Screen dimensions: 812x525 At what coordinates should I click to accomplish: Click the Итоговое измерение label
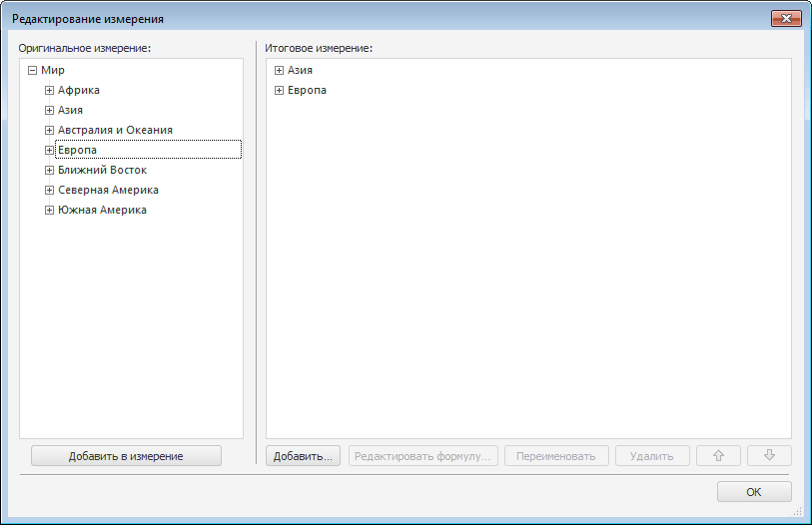(x=319, y=48)
